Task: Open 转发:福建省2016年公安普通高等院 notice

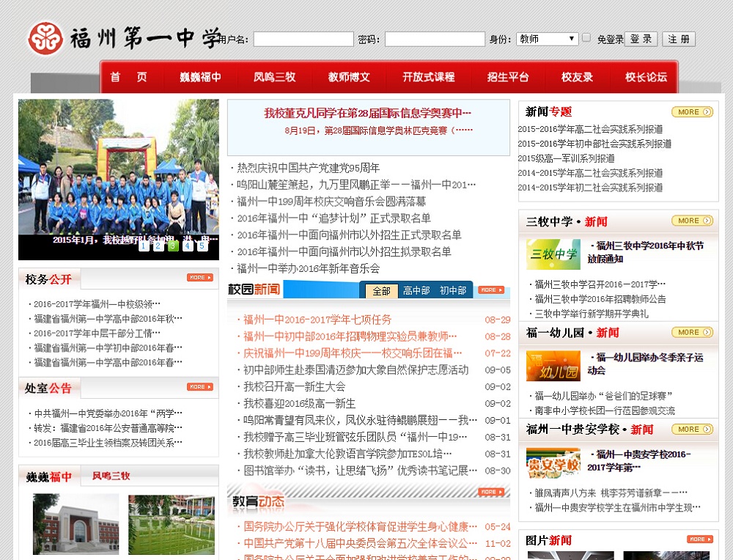Action: (108, 428)
